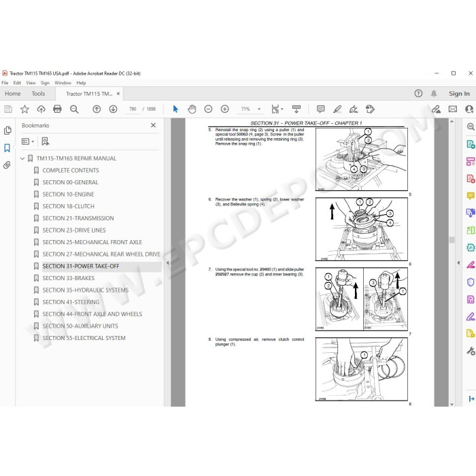
Task: Open SECTION 18-CLUTCH bookmark
Action: (68, 206)
